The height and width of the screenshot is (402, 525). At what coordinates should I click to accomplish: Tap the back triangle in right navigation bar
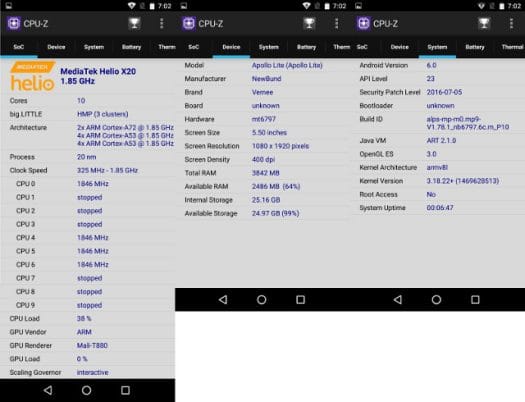click(x=398, y=300)
